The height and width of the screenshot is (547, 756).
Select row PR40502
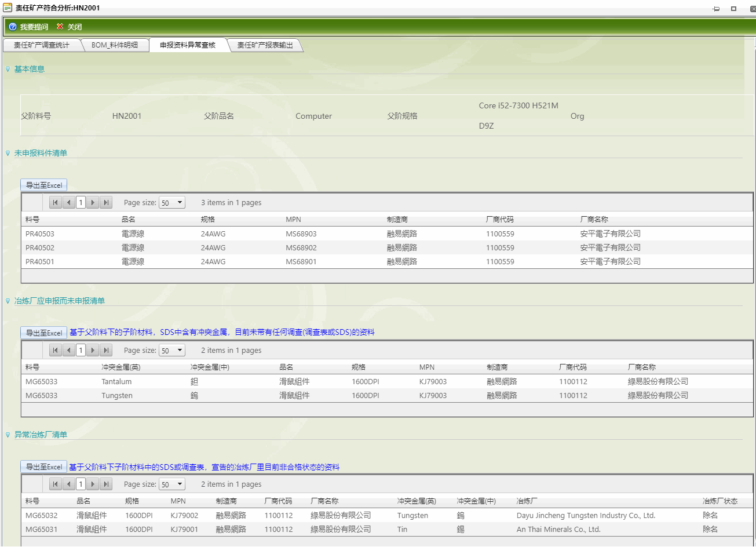387,248
